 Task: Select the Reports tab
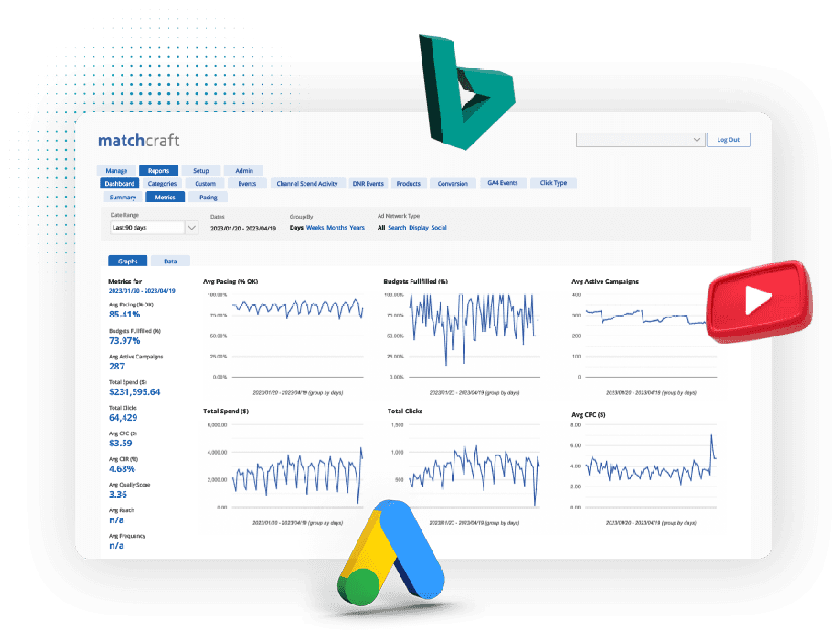point(159,171)
